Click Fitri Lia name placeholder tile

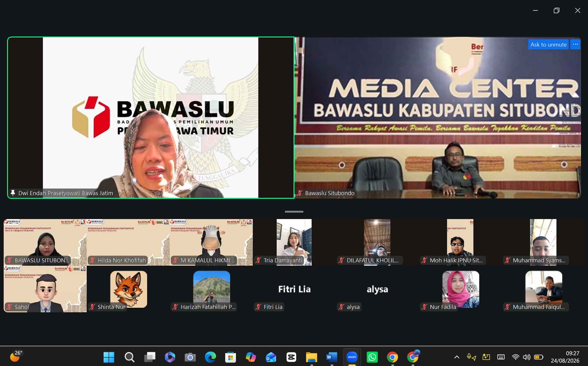[294, 289]
